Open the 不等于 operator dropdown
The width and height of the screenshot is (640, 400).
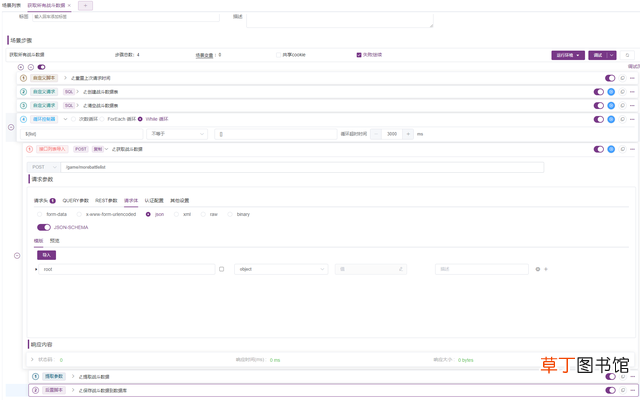[177, 134]
